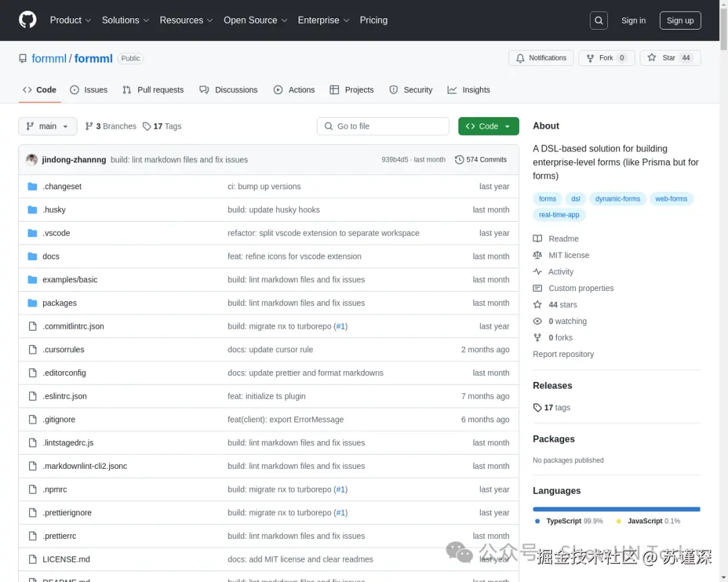Open the dsl topic tag

pyautogui.click(x=576, y=199)
